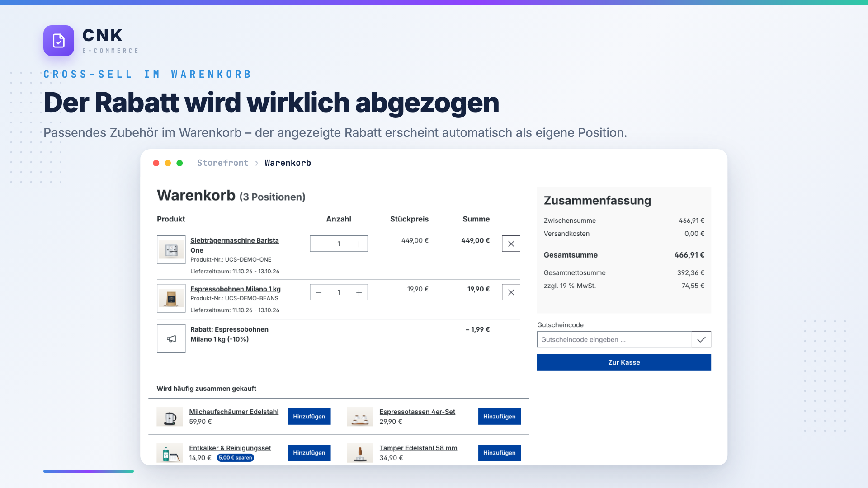This screenshot has width=868, height=488.
Task: Open Espressotassen 4er-Set product link
Action: [417, 412]
